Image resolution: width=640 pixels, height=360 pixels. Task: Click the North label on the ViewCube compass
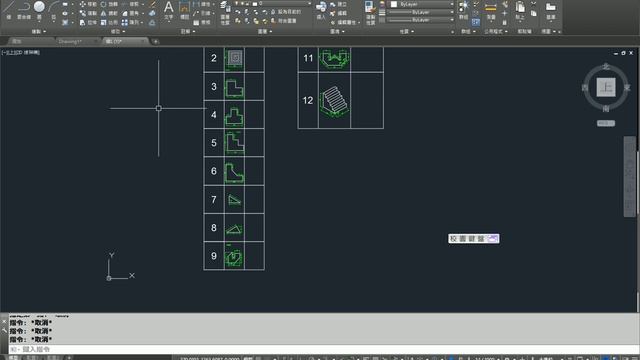606,66
